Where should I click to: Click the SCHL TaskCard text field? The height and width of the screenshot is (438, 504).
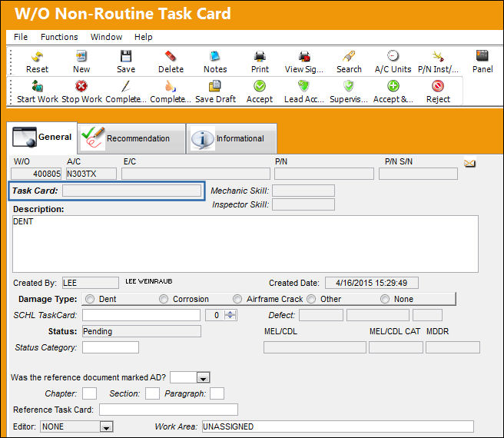click(x=141, y=315)
